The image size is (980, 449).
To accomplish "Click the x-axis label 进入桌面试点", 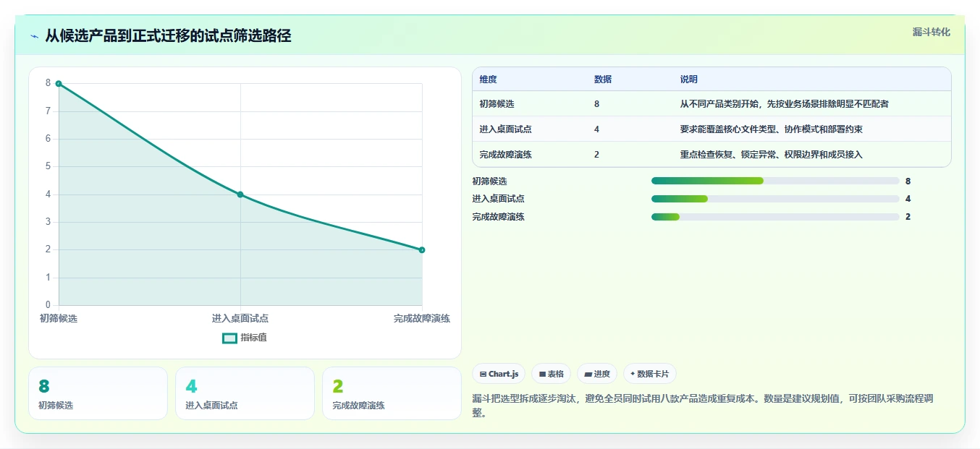I will coord(240,318).
